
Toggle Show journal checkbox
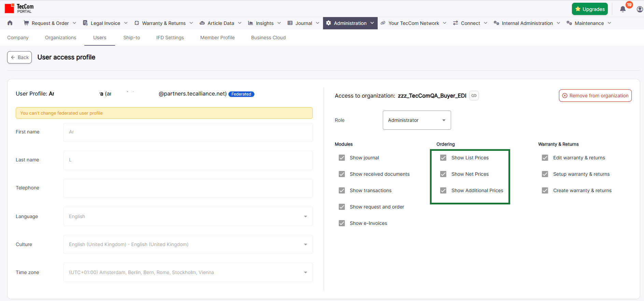(x=342, y=158)
